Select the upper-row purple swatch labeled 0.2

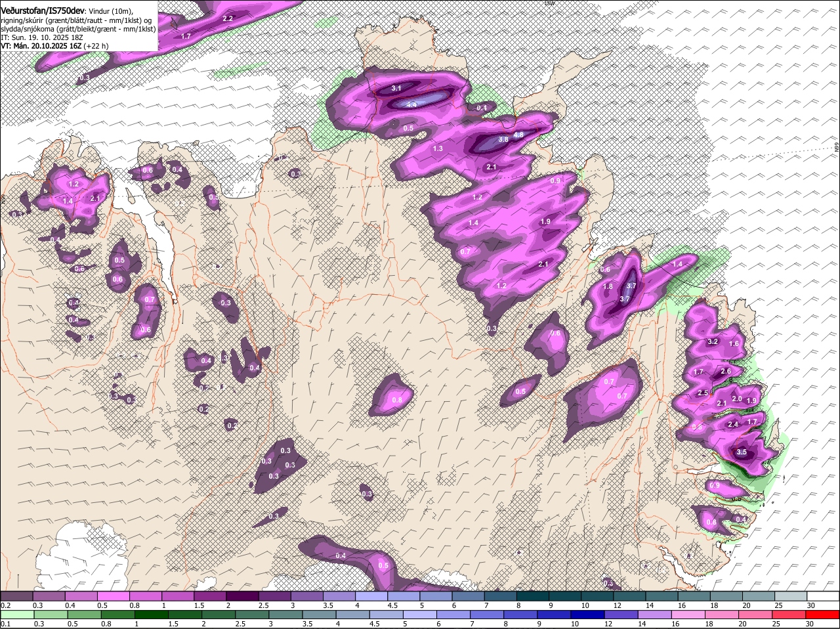[x=16, y=596]
